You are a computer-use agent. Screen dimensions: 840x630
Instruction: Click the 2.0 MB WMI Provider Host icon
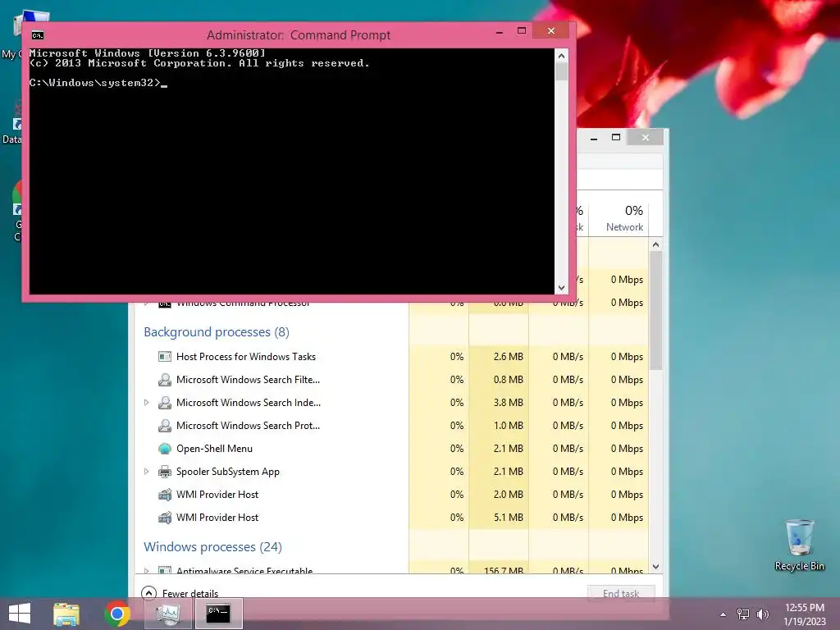click(164, 495)
